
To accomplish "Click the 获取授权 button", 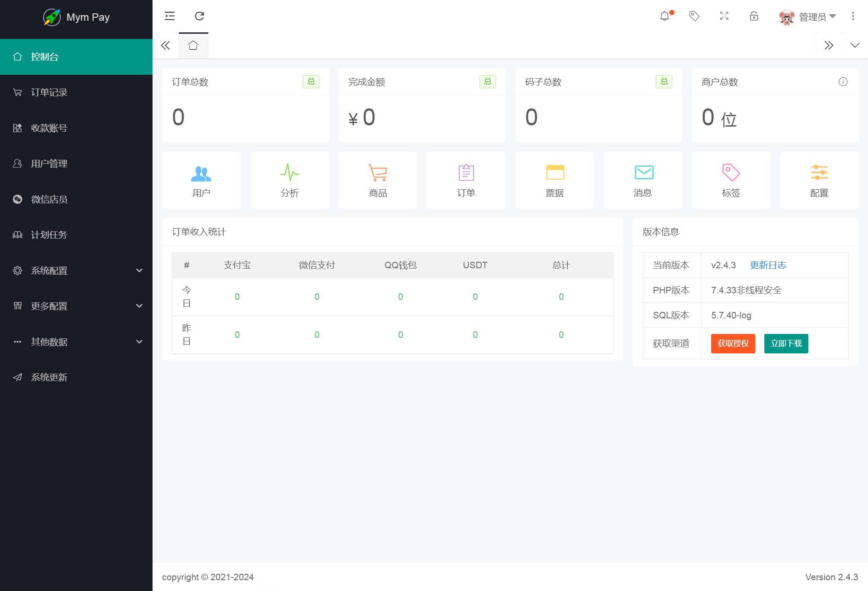I will point(733,343).
